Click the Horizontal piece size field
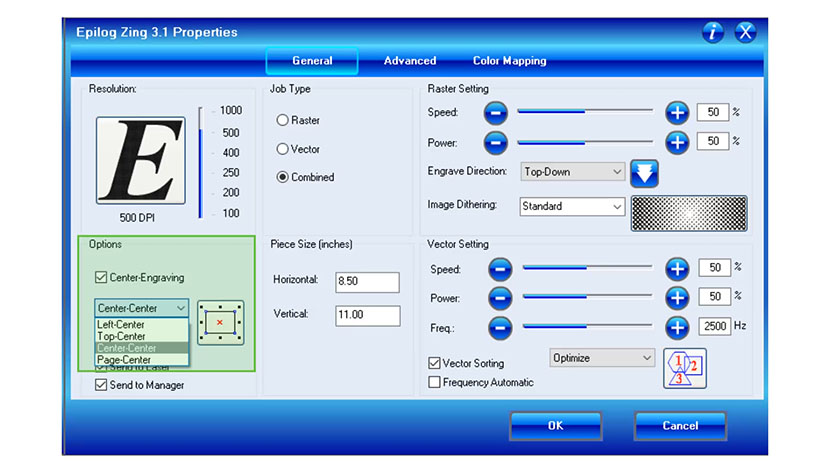 click(367, 282)
